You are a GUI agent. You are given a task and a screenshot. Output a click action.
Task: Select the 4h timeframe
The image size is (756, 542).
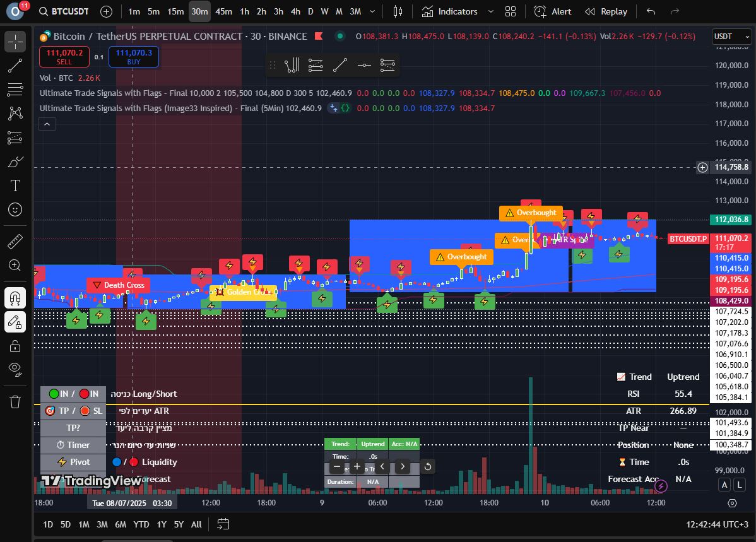click(x=295, y=11)
